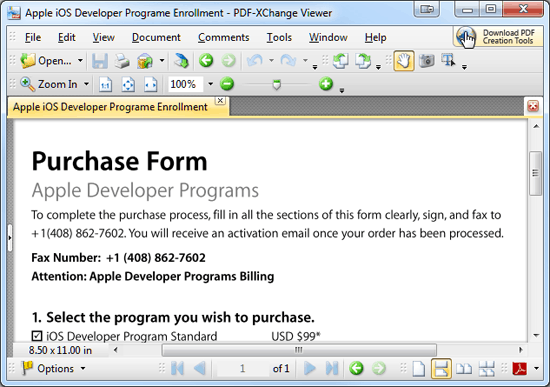This screenshot has height=387, width=550.
Task: Set Actual Size 1:1 view
Action: 106,85
